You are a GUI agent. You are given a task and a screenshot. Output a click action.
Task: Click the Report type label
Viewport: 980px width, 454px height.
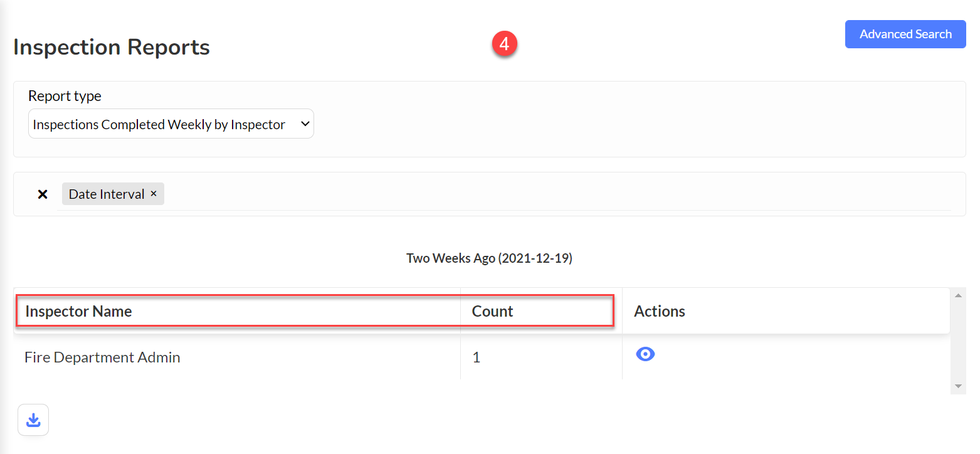65,96
